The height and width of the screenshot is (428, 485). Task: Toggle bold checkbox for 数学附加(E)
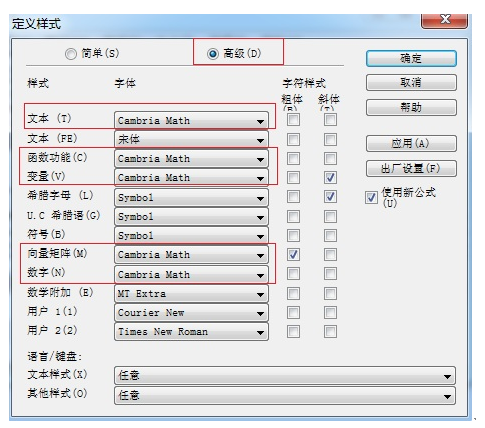point(293,294)
